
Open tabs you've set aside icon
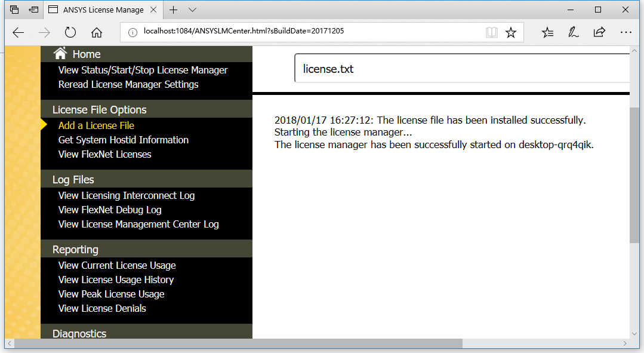[14, 10]
